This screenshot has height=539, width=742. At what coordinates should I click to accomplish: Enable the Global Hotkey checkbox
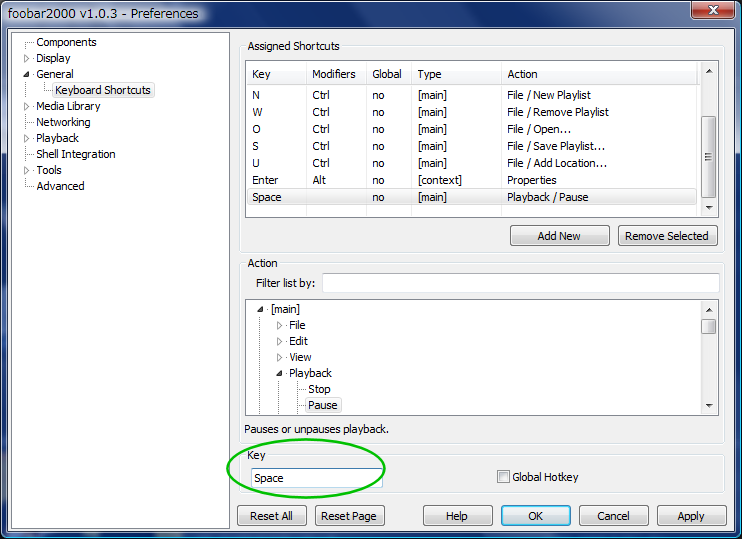click(x=503, y=477)
